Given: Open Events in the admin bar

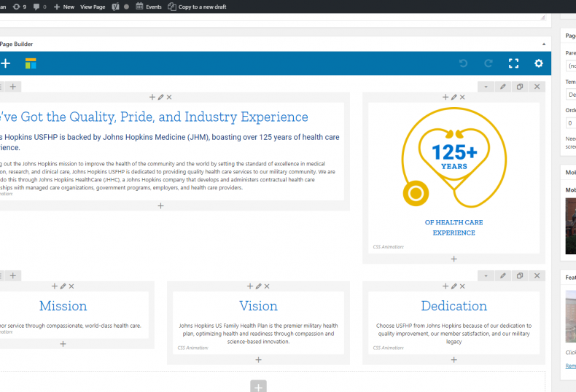Looking at the screenshot, I should (149, 7).
